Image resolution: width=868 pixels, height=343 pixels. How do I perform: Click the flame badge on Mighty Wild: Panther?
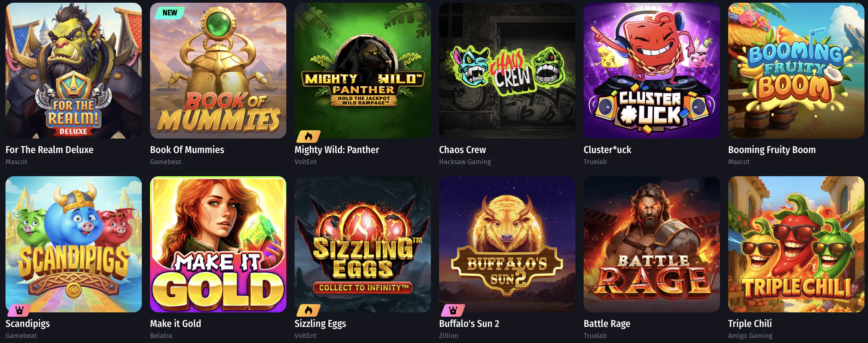pos(308,137)
